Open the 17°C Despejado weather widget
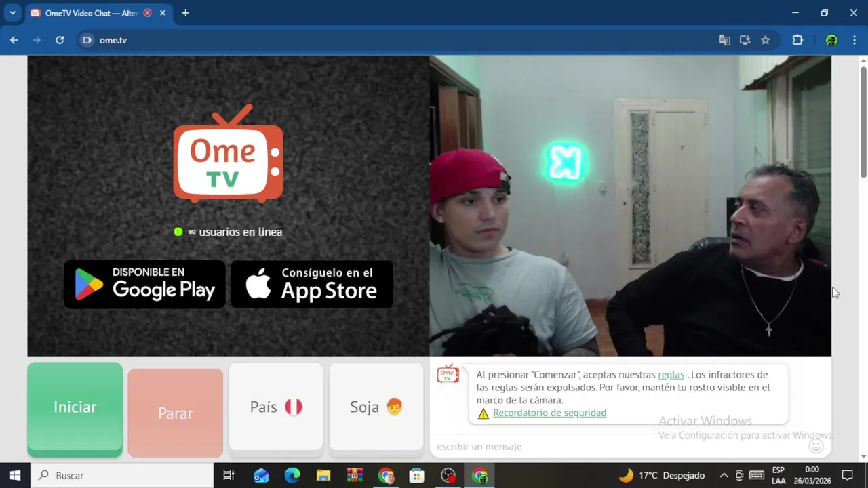The width and height of the screenshot is (868, 488). 661,475
